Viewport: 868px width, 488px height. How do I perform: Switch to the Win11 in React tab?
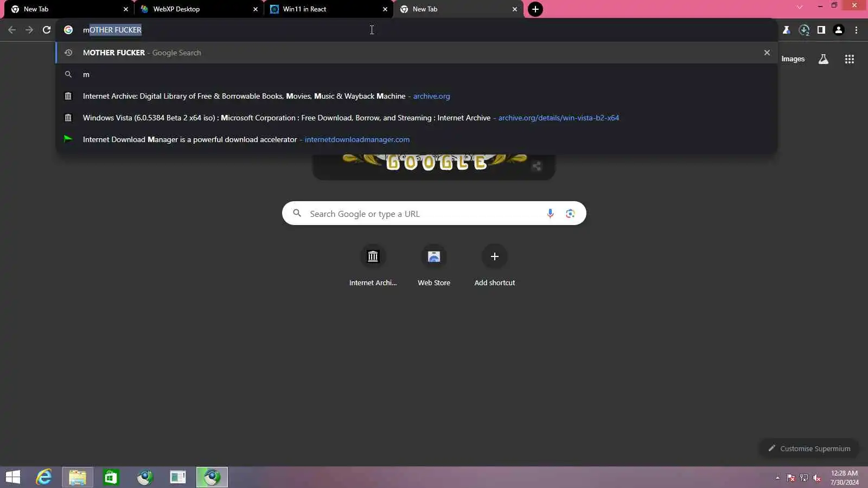[328, 9]
